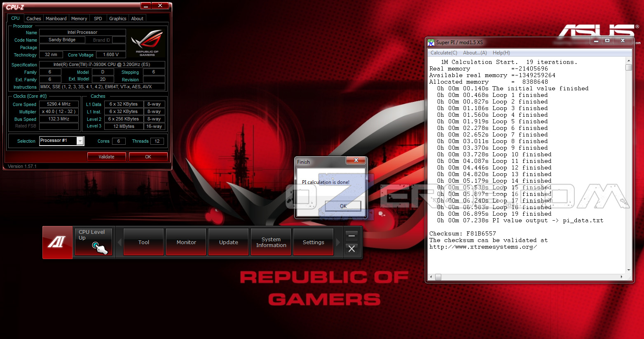Click Super PI horizontal scrollbar right arrow
Viewport: 644px width, 339px height.
pos(622,277)
